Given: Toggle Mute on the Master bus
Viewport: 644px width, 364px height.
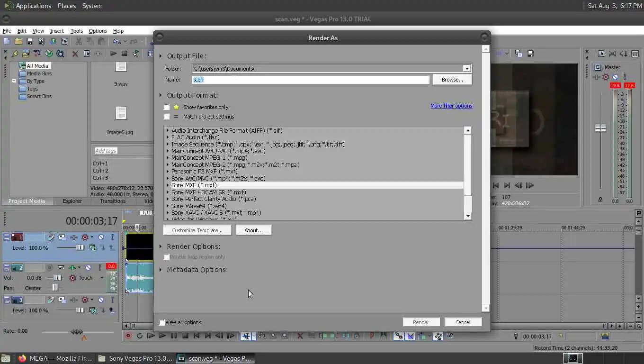Looking at the screenshot, I should point(615,77).
